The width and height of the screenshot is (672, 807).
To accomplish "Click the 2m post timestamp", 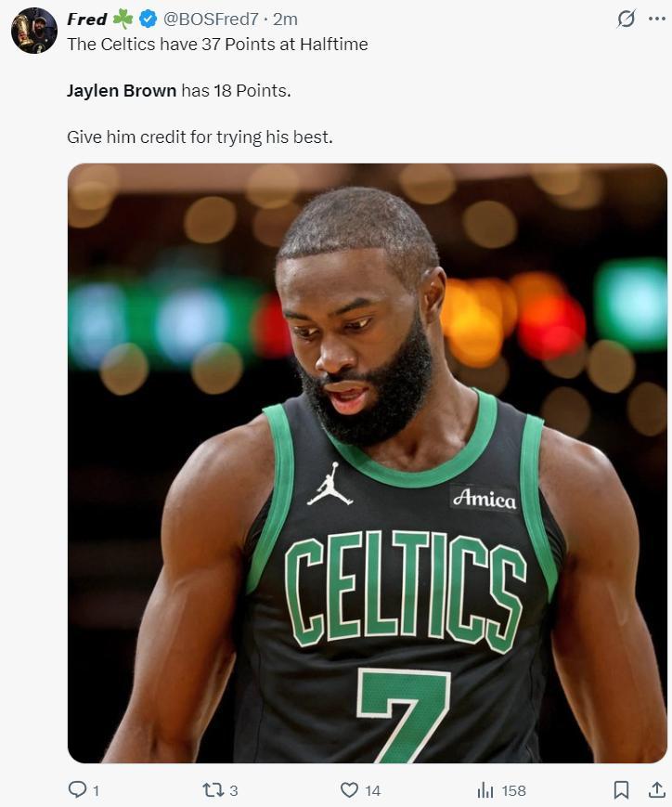I will (285, 19).
